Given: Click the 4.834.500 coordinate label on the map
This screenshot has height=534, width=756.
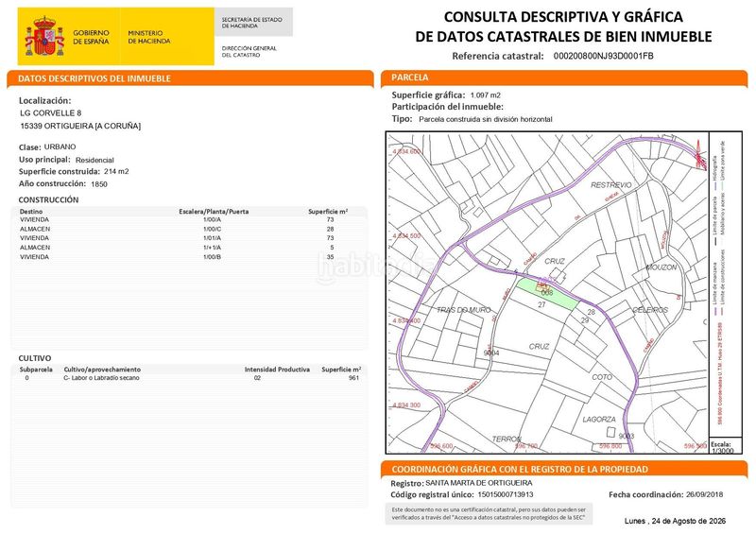Looking at the screenshot, I should coord(406,236).
